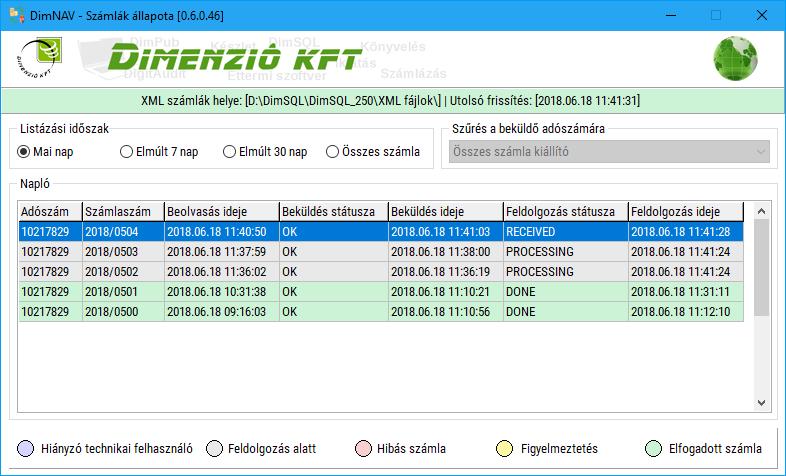Viewport: 786px width, 476px height.
Task: Minimize the DimNAV window
Action: [671, 15]
